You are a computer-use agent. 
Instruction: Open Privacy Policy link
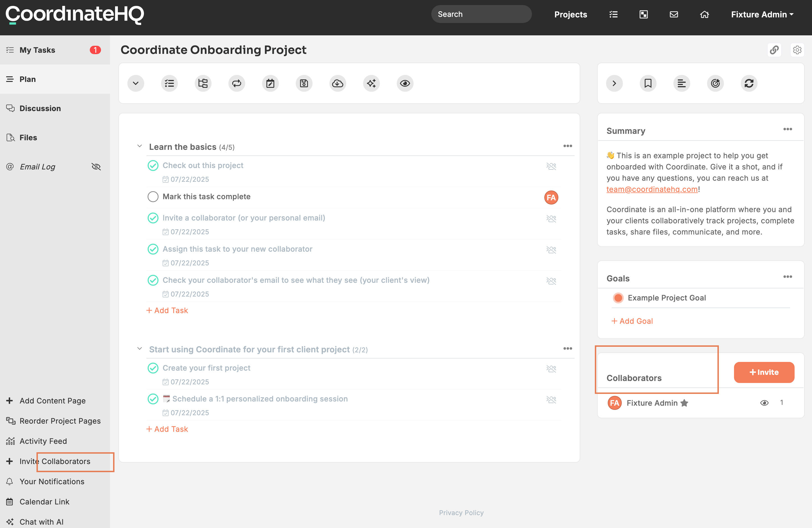(461, 513)
